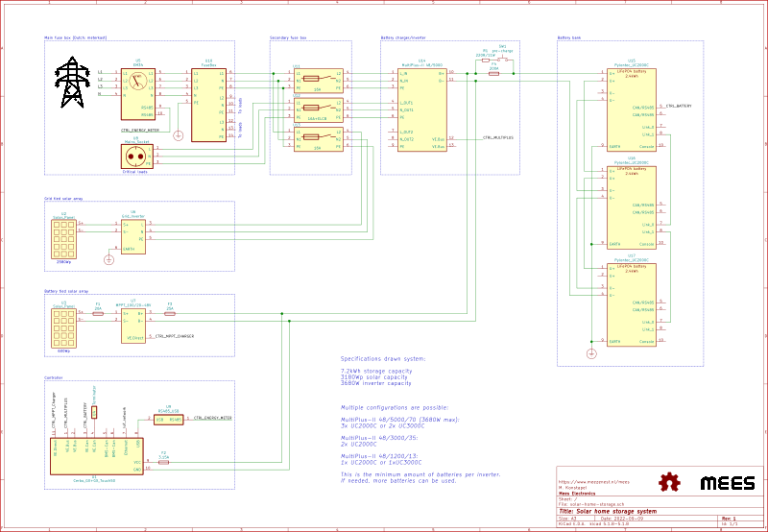Select the F4 200A fuse symbol
The height and width of the screenshot is (532, 768).
(494, 74)
